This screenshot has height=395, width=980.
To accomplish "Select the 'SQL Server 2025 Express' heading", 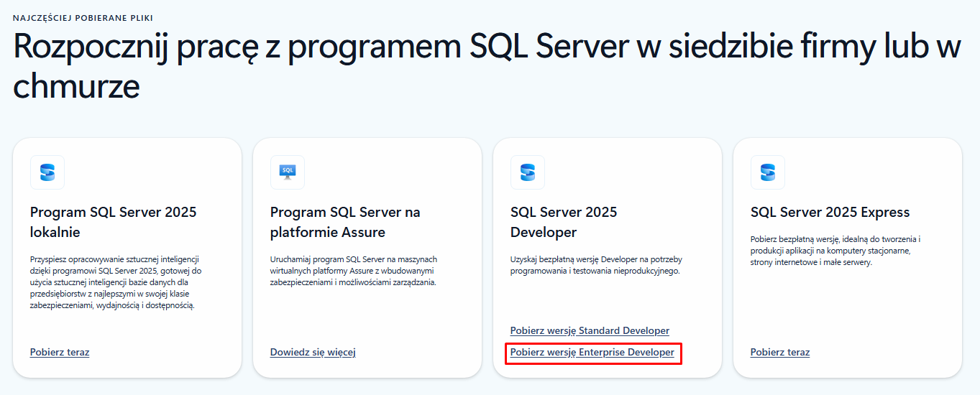I will click(x=830, y=213).
